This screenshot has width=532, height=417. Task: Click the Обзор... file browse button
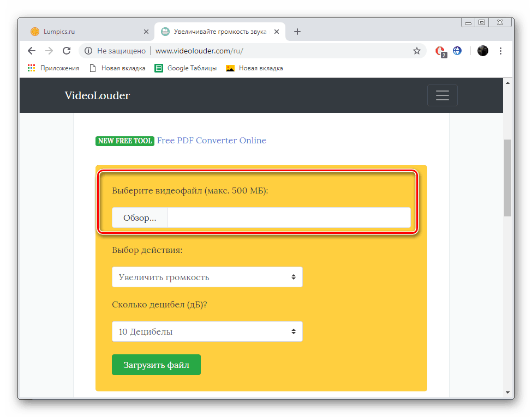[140, 217]
